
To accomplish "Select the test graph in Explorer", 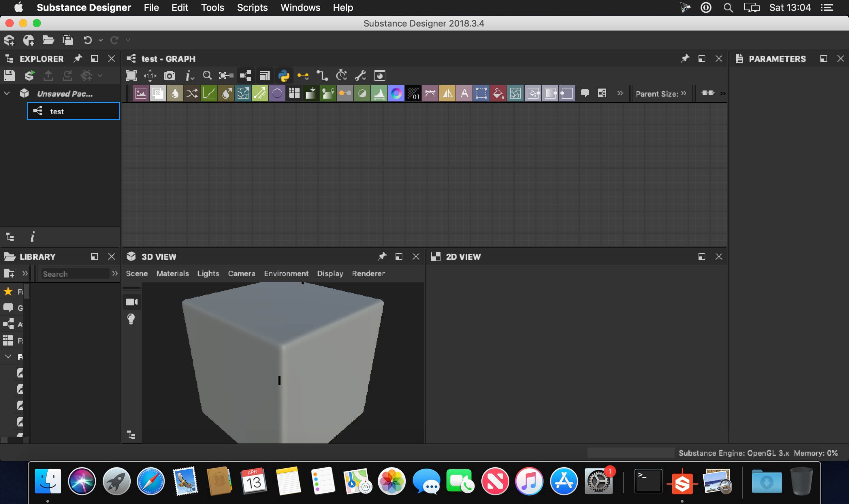I will coord(74,111).
